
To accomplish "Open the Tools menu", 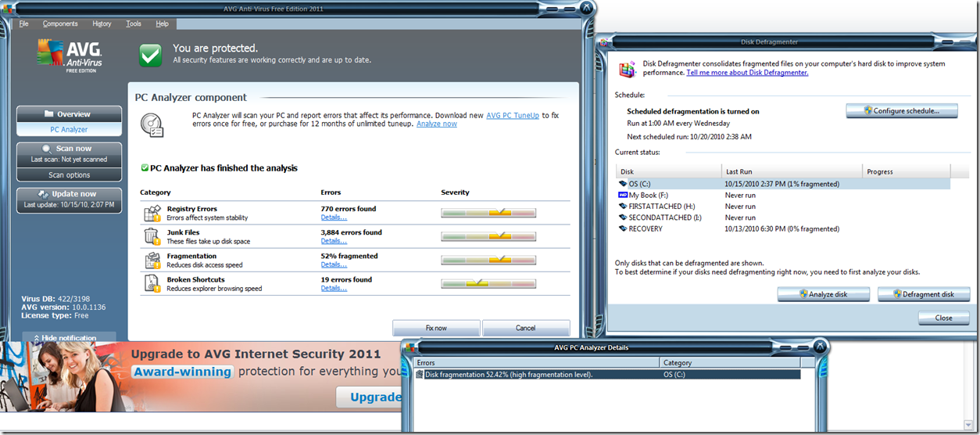I will [134, 24].
